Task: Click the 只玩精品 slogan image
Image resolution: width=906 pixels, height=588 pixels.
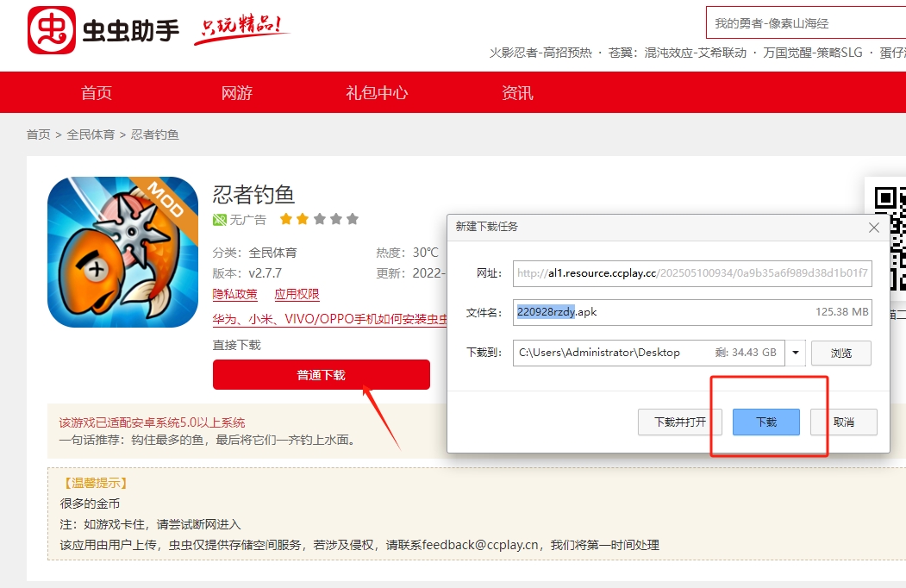Action: click(241, 28)
